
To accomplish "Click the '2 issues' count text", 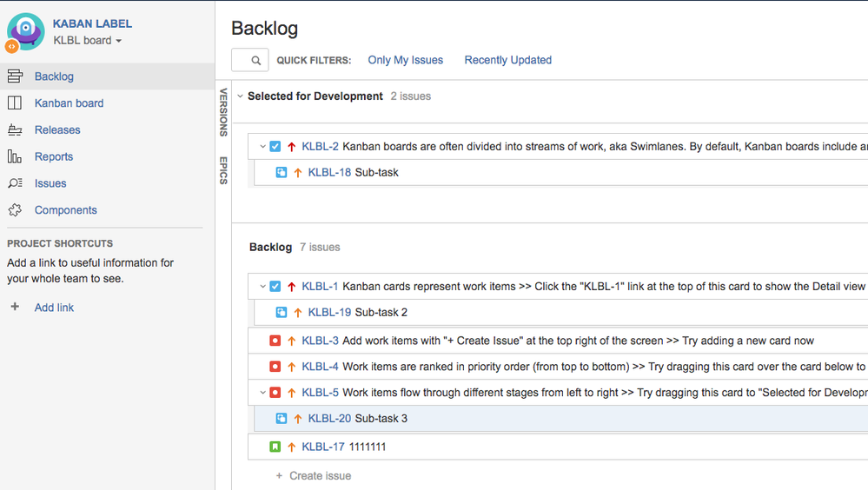I will tap(411, 96).
